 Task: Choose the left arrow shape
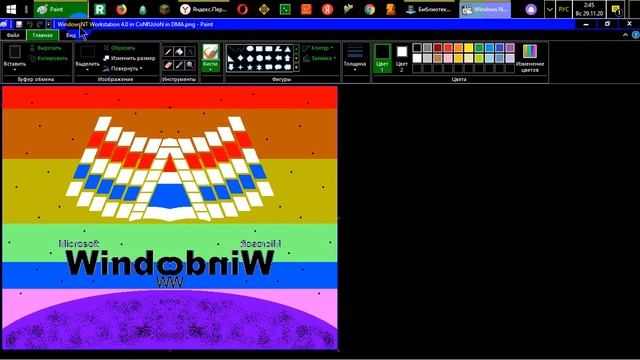click(x=279, y=58)
